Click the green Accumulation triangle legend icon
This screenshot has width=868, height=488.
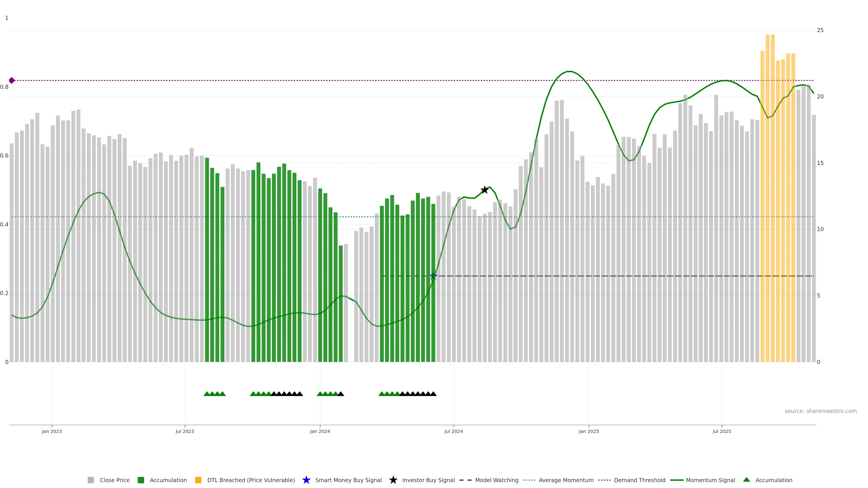(747, 480)
